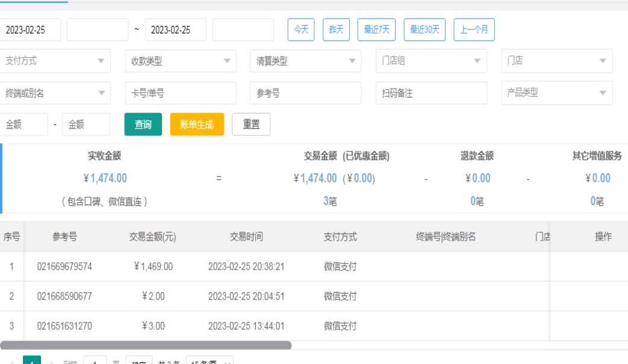The image size is (628, 364).
Task: Focus the 参考号 input field
Action: click(305, 93)
